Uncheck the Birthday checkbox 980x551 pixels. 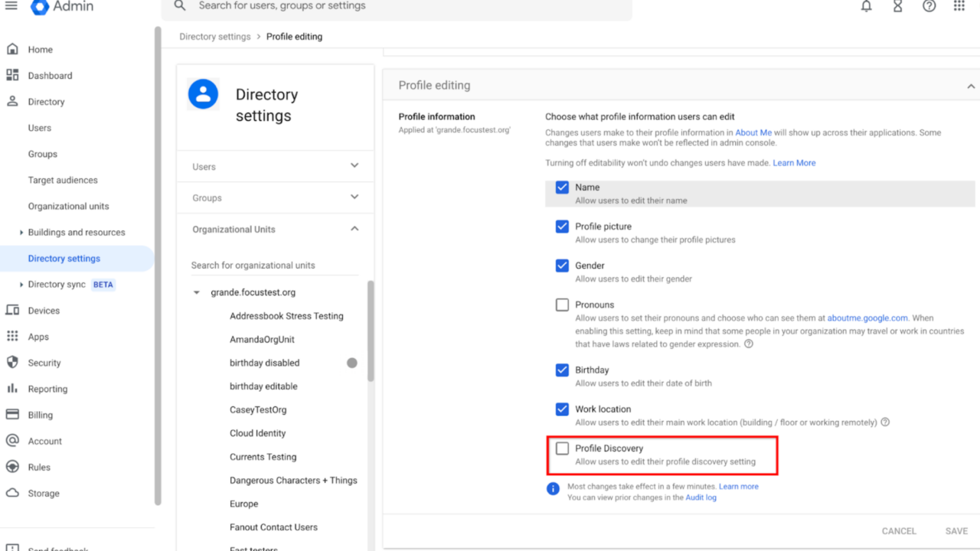[562, 370]
